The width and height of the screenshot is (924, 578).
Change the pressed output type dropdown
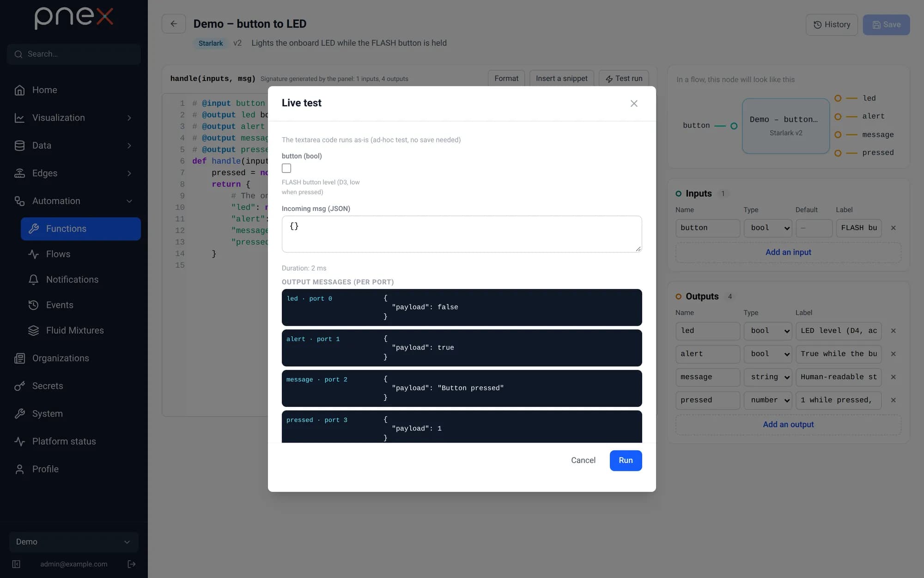768,400
